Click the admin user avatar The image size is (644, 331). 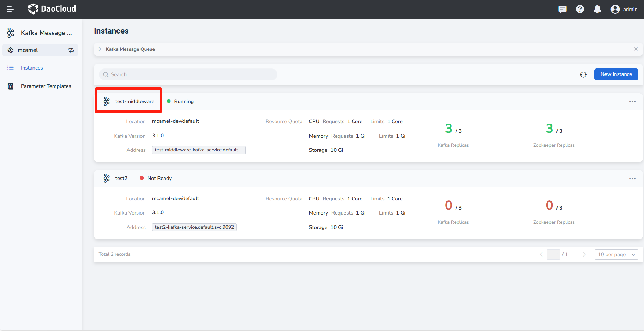tap(615, 9)
